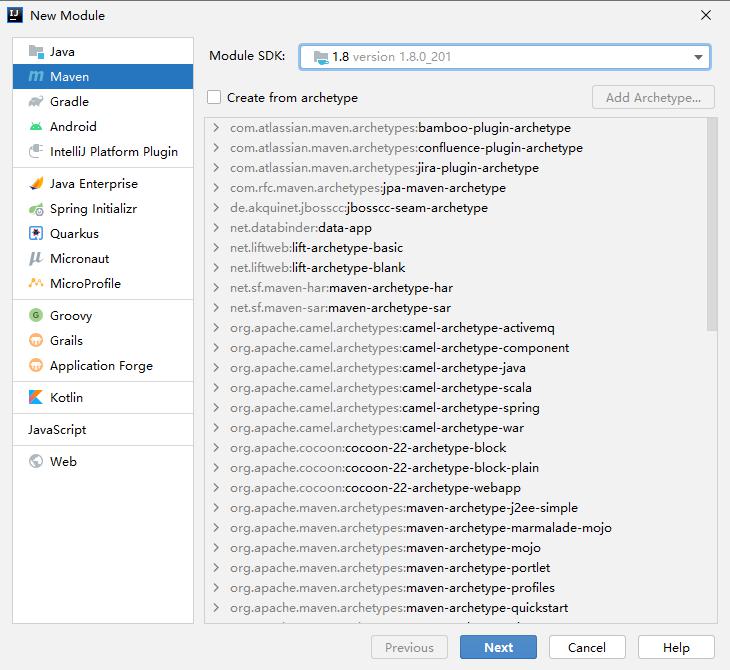Click the Maven 'm' icon

coord(36,76)
